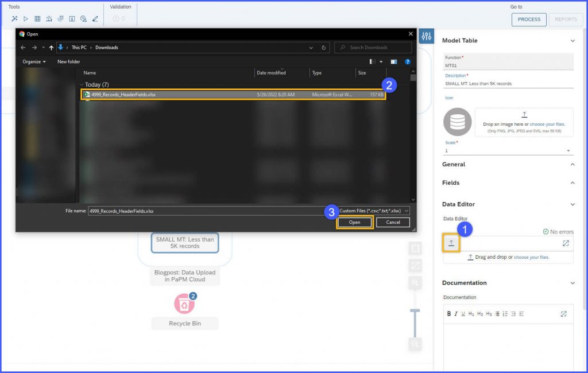Expand Documentation editor to full screen
588x373 pixels.
click(564, 314)
